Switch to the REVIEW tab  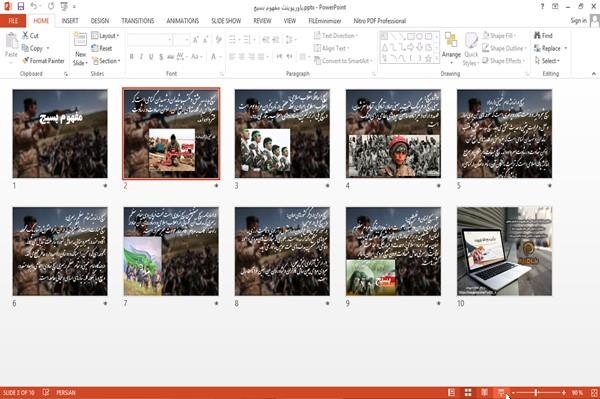pos(262,21)
